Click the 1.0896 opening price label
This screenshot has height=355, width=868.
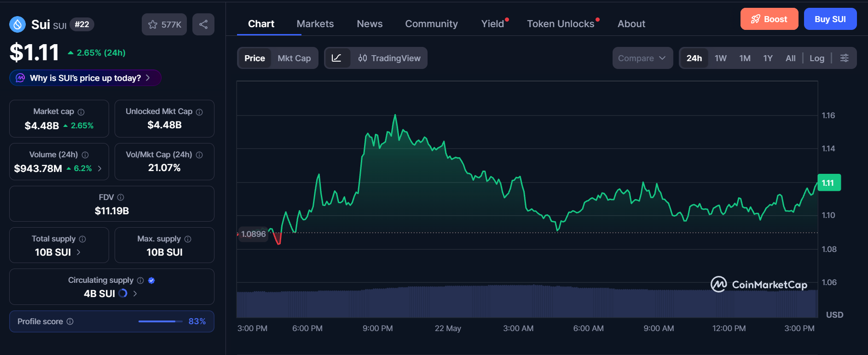[x=253, y=234]
